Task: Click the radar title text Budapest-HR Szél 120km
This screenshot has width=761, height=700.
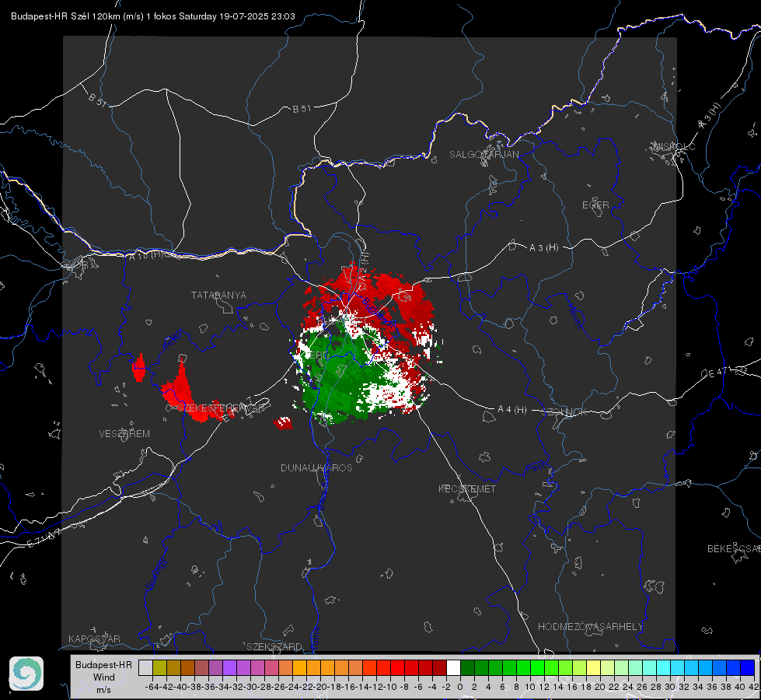Action: tap(65, 16)
